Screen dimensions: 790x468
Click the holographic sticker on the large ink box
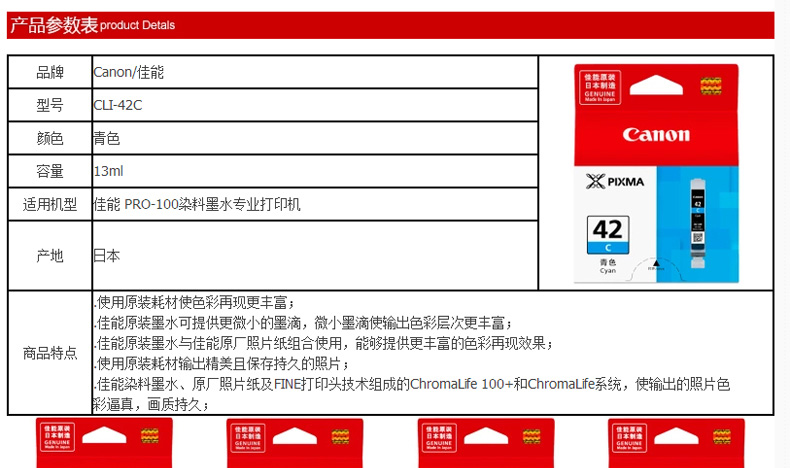(x=711, y=86)
